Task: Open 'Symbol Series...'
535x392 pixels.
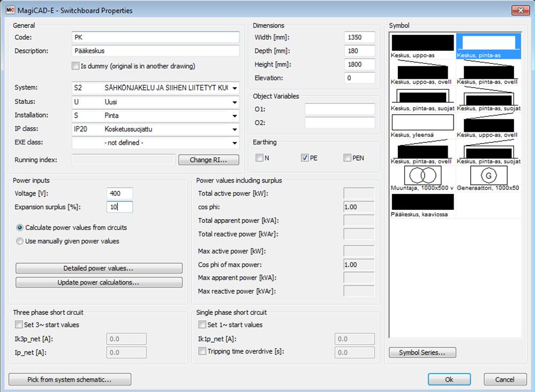Action: (x=423, y=352)
